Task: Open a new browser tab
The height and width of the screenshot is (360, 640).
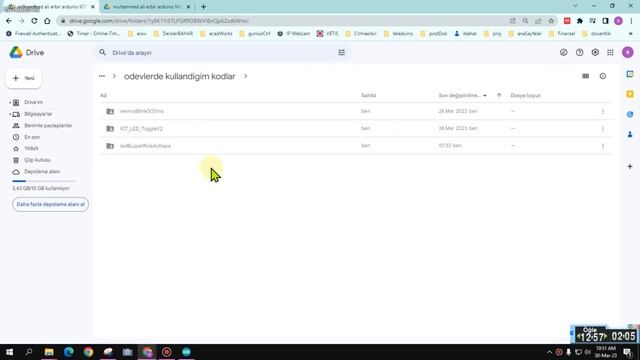Action: (203, 7)
